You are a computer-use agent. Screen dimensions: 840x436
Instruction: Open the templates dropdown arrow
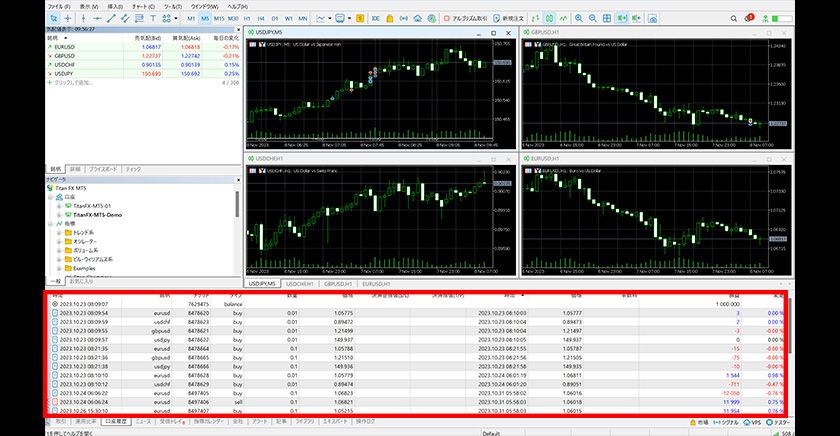coord(349,18)
